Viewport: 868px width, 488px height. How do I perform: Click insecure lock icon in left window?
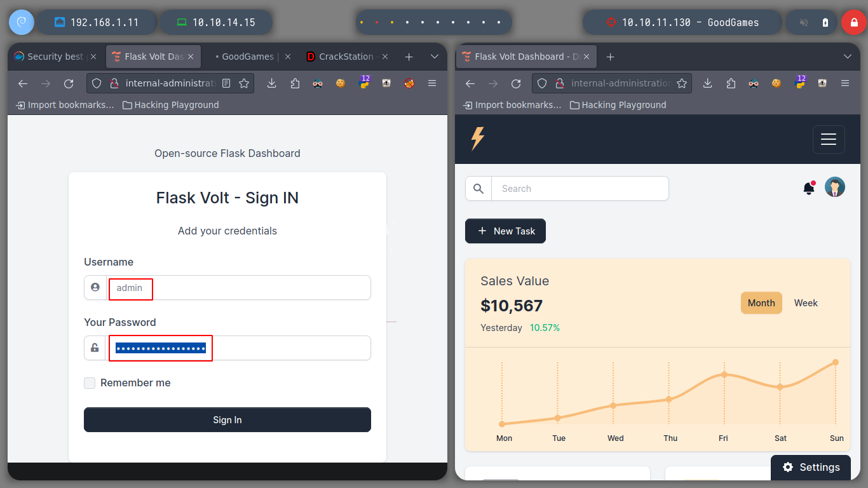[x=114, y=83]
